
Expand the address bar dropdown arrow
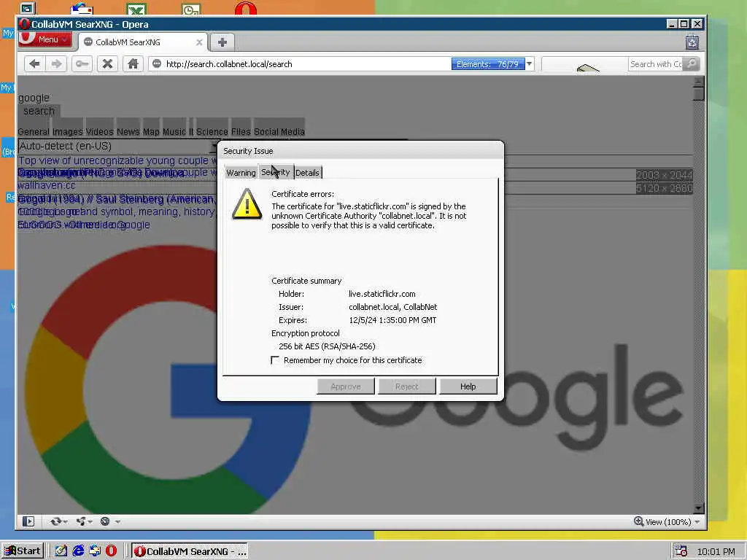coord(530,64)
